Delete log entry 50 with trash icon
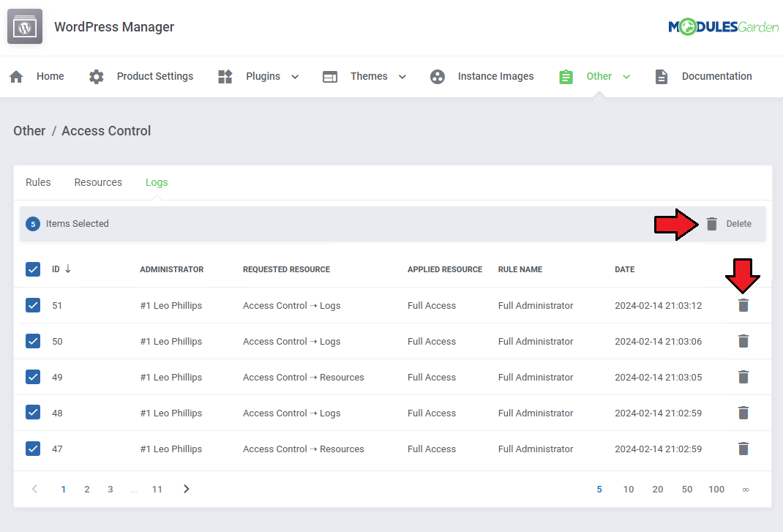This screenshot has height=532, width=783. tap(743, 341)
